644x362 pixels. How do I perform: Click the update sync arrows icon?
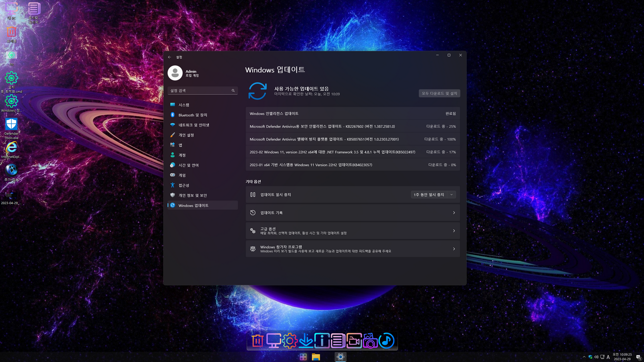tap(257, 91)
